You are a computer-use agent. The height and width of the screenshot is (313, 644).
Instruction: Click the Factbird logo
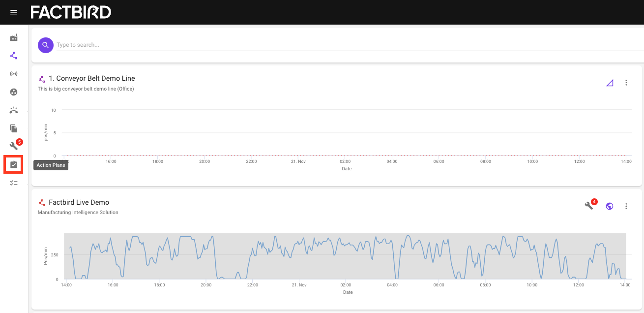tap(71, 12)
